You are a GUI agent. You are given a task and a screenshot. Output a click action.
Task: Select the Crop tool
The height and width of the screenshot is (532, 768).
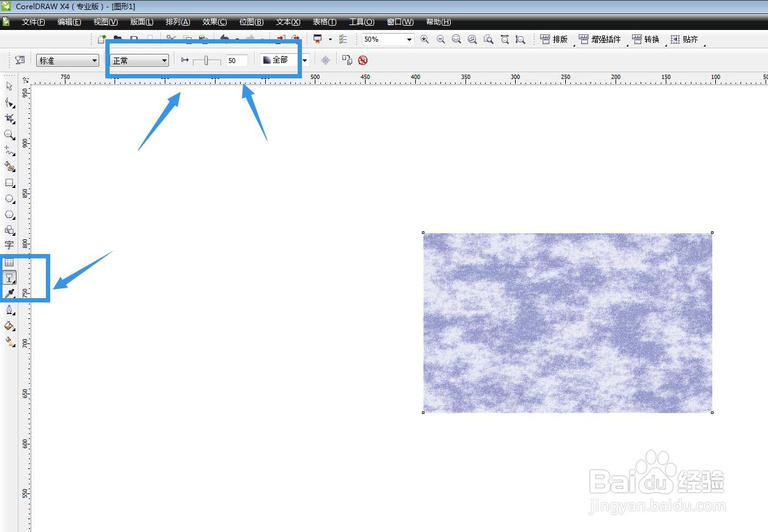tap(9, 118)
